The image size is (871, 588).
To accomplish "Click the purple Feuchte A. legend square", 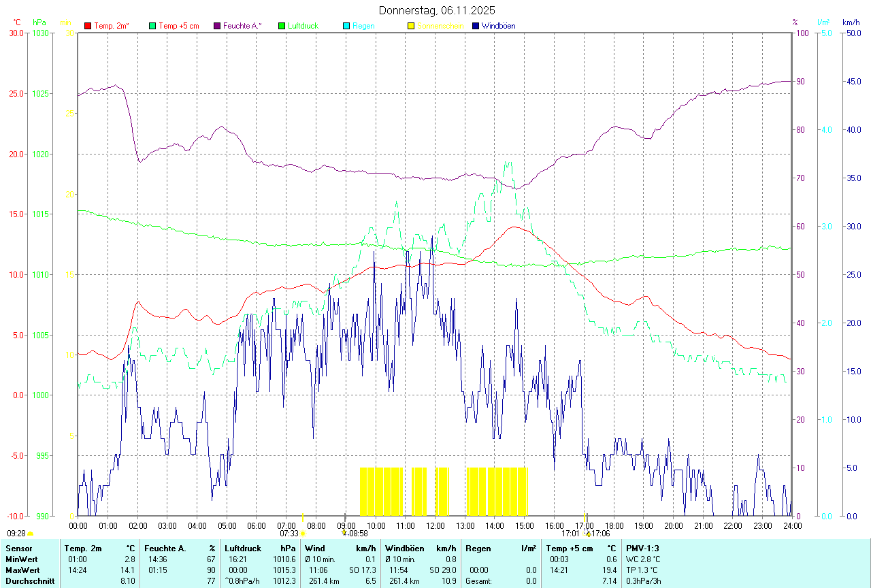I will 217,26.
